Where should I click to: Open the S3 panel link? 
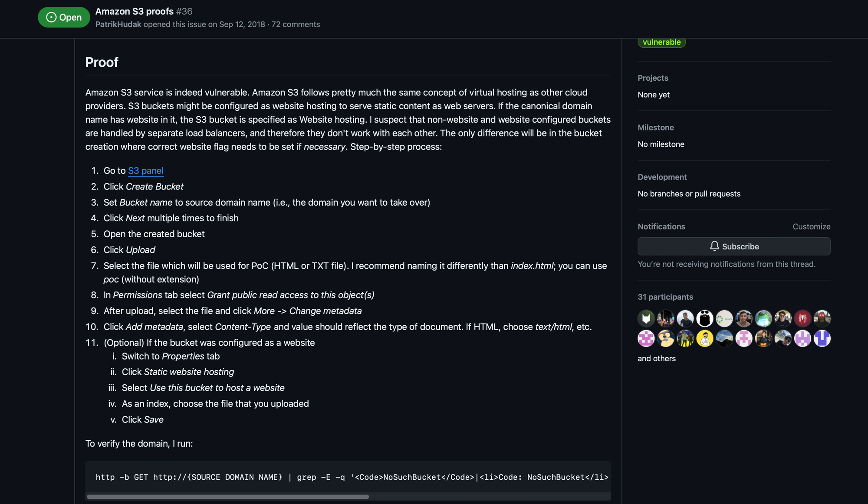(x=146, y=170)
